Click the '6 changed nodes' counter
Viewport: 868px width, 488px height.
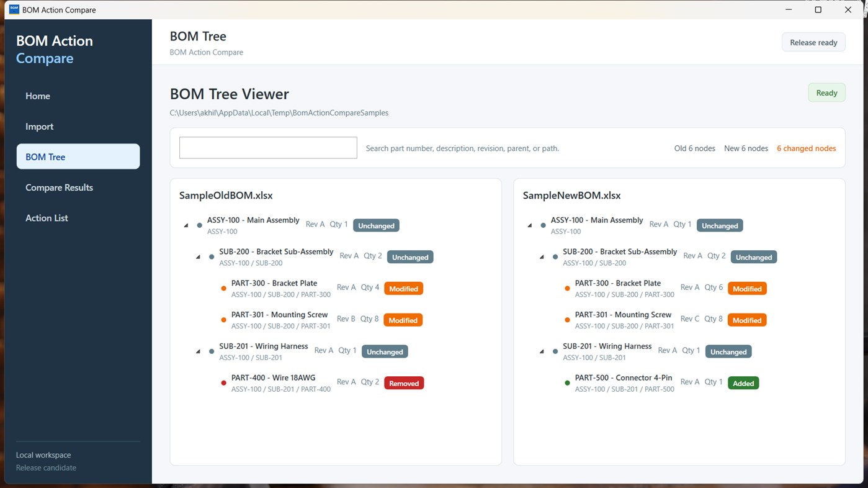[806, 148]
